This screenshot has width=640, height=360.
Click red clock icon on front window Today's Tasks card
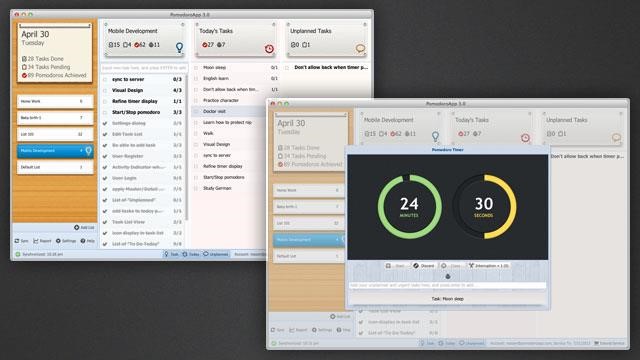click(x=525, y=138)
